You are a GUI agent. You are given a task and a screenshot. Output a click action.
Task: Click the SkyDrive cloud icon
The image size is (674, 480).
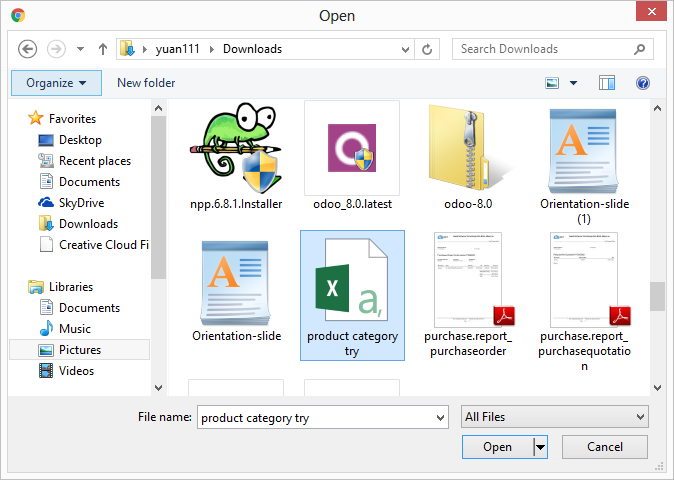[x=46, y=202]
